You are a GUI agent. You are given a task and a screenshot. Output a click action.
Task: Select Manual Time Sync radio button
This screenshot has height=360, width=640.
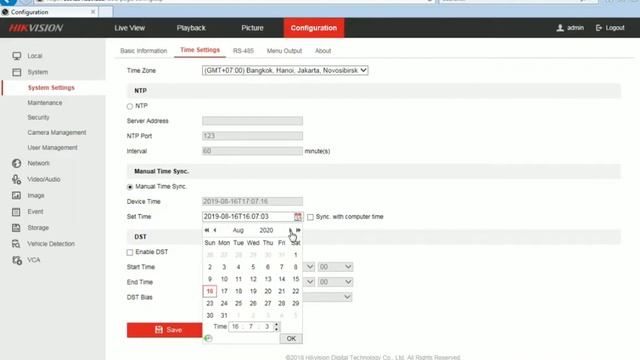click(130, 187)
